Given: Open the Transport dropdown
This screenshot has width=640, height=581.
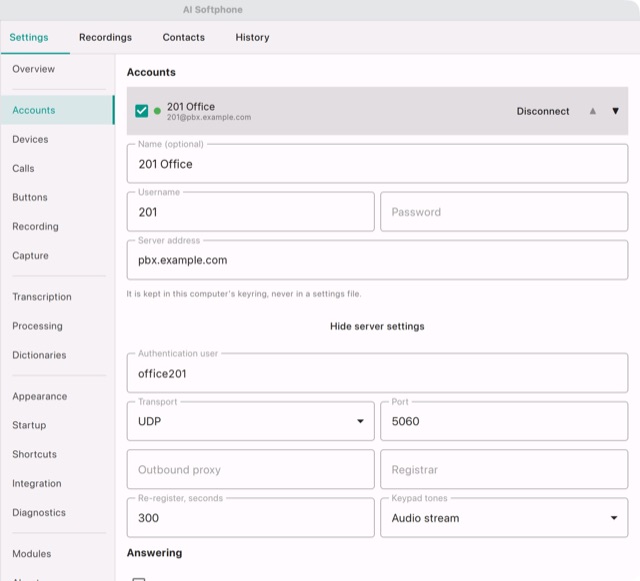Looking at the screenshot, I should (x=250, y=421).
